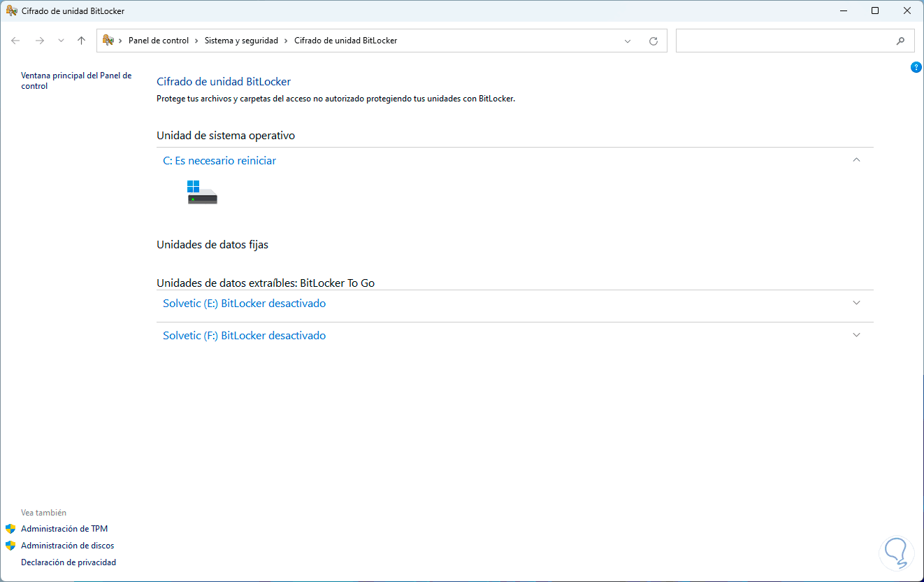Maximize the BitLocker window

coord(875,10)
